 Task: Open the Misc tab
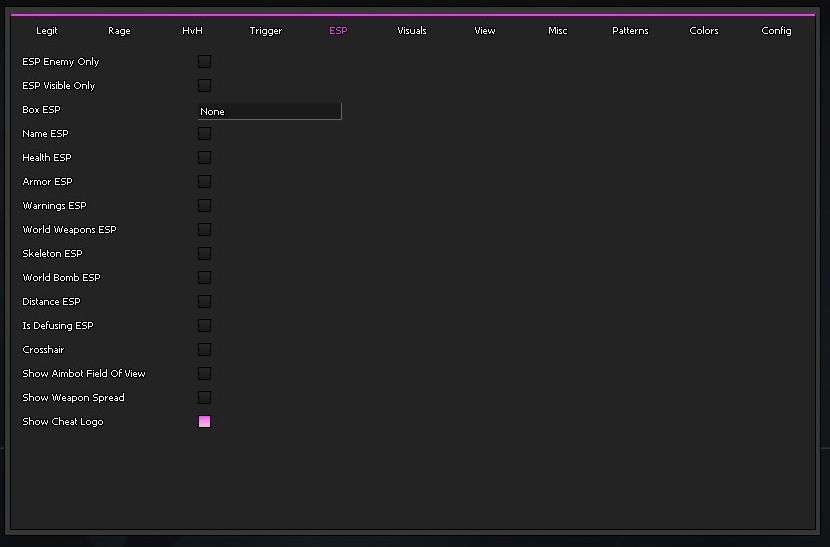pos(558,31)
